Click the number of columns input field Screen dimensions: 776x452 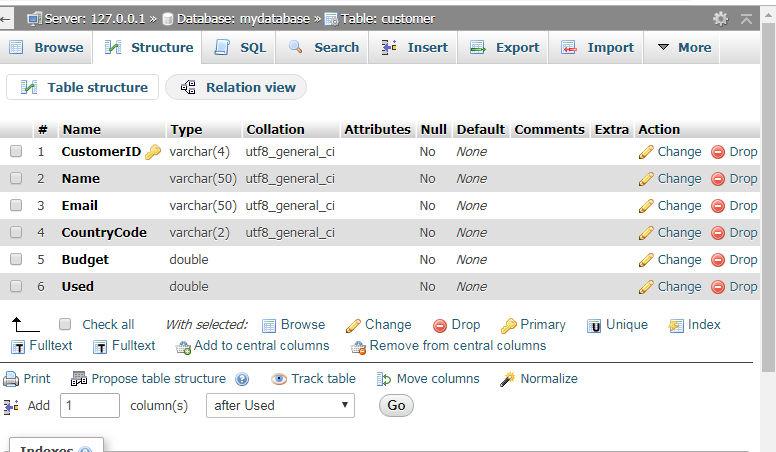pyautogui.click(x=90, y=405)
